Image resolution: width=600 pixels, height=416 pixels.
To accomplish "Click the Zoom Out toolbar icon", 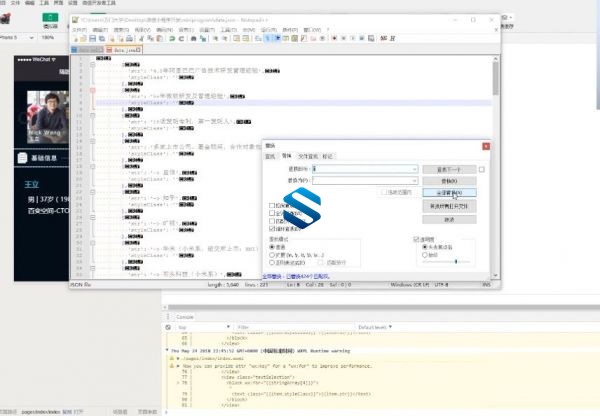I will click(225, 38).
